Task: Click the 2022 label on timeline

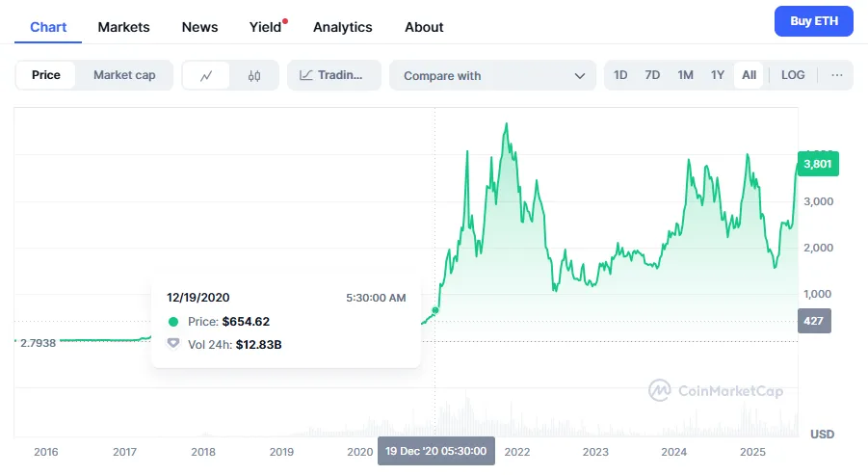Action: pyautogui.click(x=516, y=451)
